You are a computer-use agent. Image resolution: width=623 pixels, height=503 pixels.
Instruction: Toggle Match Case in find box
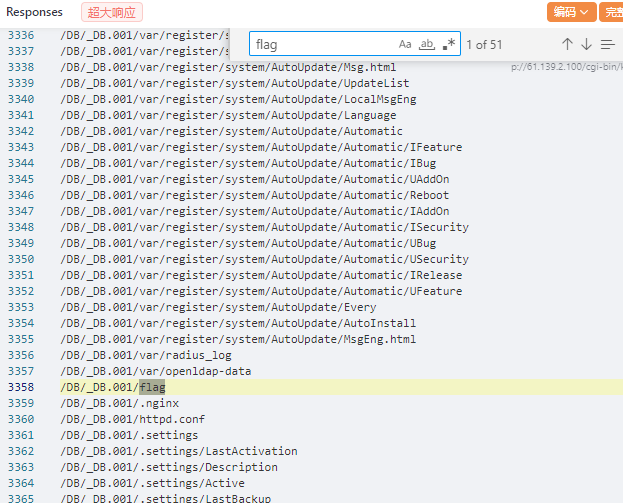405,44
